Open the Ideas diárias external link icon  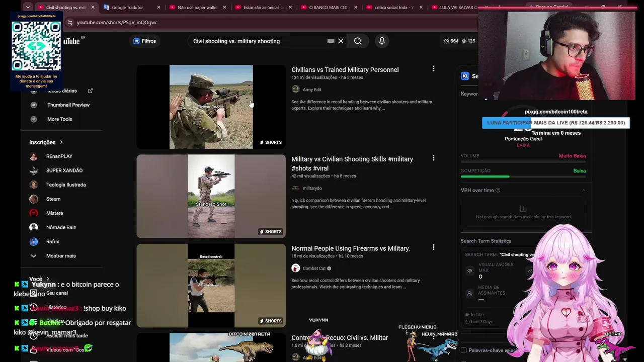pos(91,91)
